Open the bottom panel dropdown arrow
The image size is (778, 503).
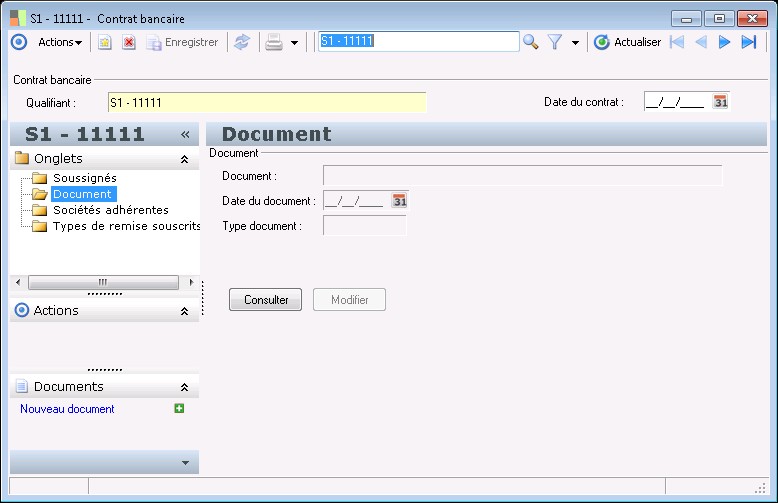[185, 462]
